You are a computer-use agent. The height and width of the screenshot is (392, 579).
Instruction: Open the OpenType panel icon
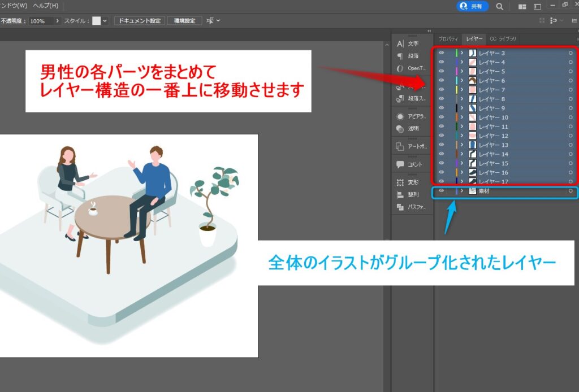[400, 68]
